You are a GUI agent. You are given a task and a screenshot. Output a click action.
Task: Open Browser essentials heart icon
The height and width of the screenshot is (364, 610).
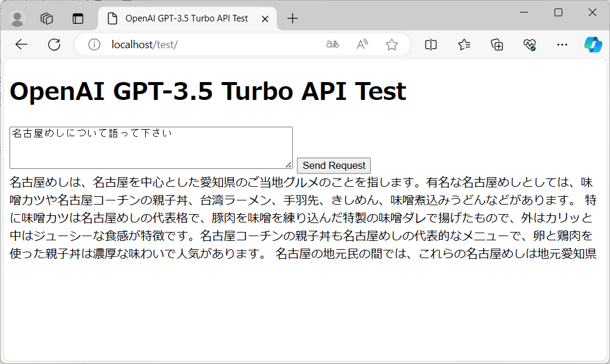coord(530,45)
